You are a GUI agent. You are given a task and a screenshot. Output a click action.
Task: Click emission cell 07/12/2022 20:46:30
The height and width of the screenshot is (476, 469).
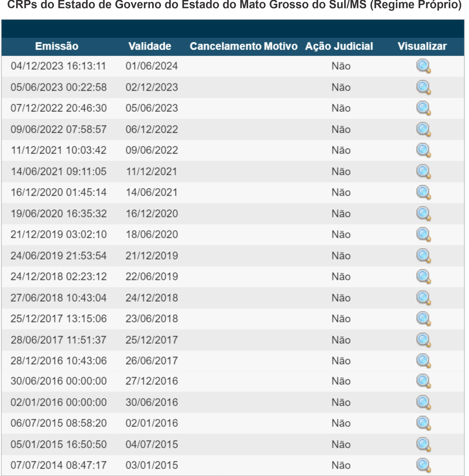59,108
